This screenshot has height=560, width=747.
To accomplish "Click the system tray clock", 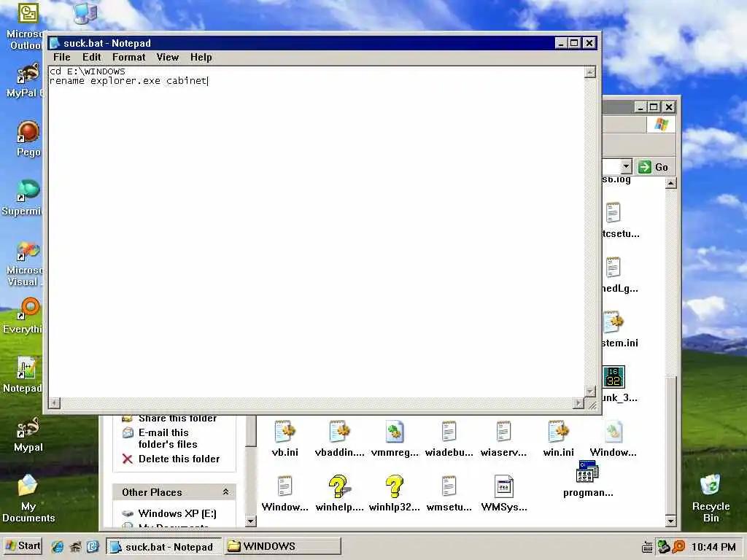I will tap(713, 547).
